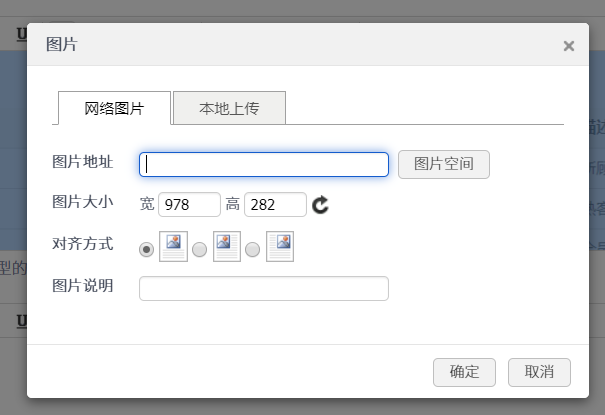Click the underline U icon below the dialog's left edge
This screenshot has width=605, height=415.
click(x=21, y=322)
